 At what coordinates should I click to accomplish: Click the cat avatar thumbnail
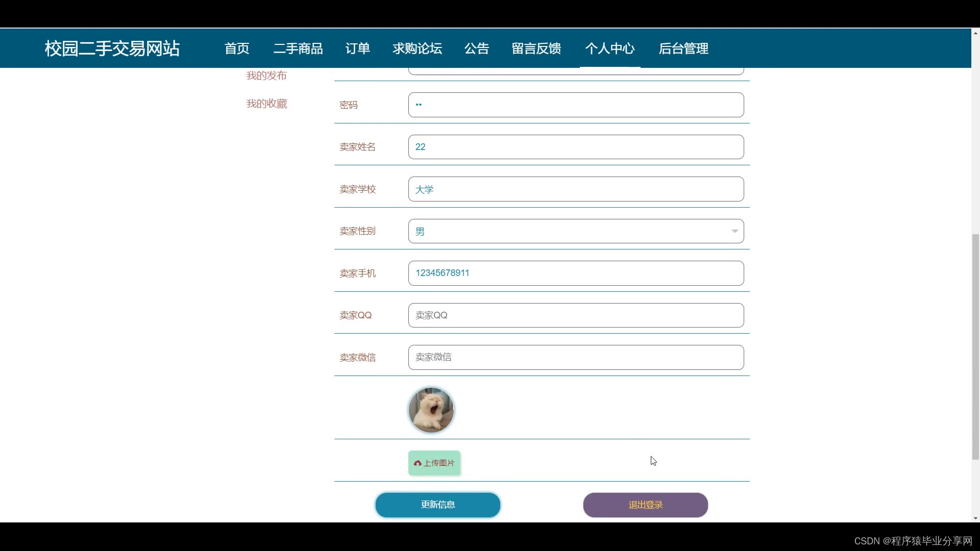coord(431,410)
